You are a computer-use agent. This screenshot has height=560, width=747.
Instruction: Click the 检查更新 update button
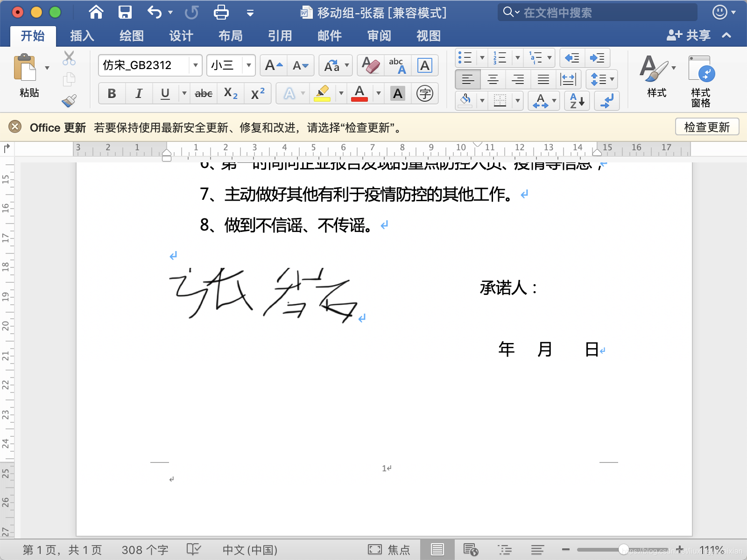(x=707, y=126)
